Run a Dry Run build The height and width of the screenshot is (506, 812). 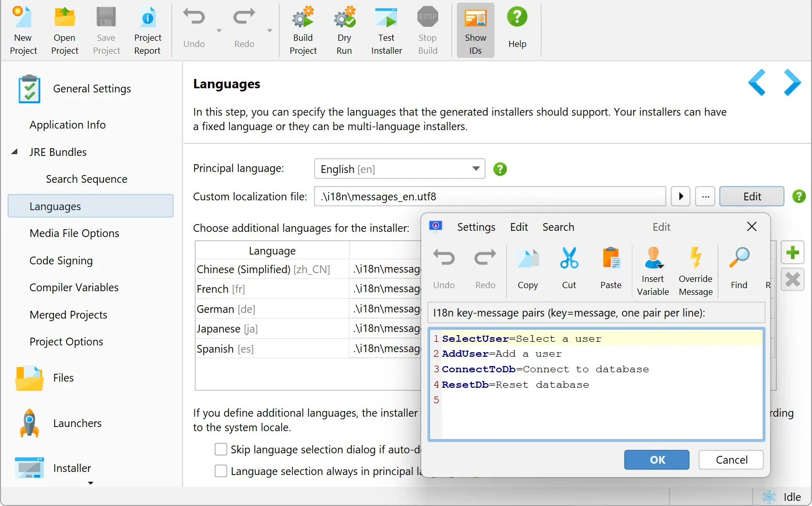coord(344,30)
